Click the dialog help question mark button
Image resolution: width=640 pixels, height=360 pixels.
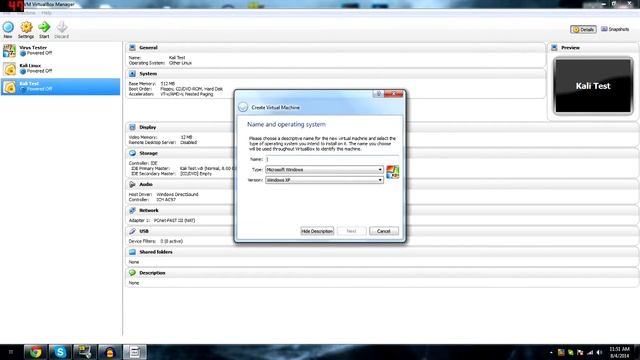click(x=378, y=94)
